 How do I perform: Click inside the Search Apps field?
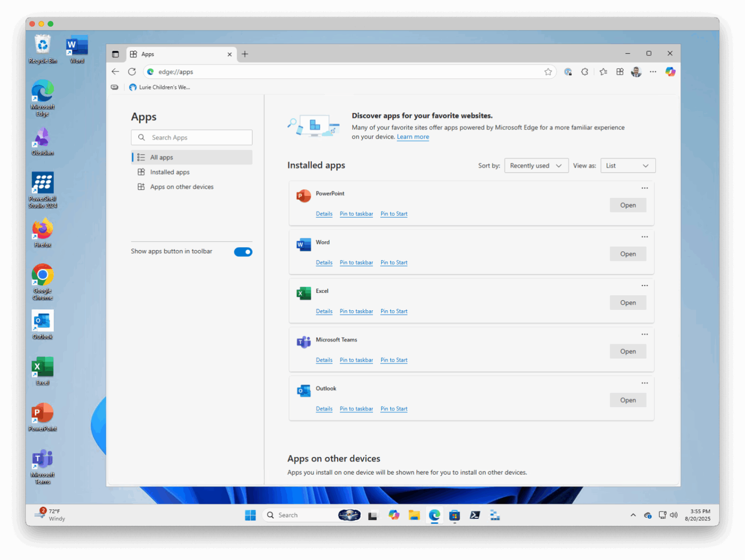[x=192, y=137]
